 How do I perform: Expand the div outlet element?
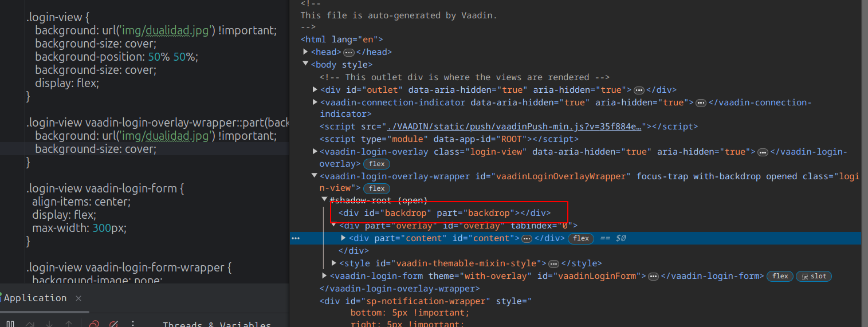click(315, 90)
